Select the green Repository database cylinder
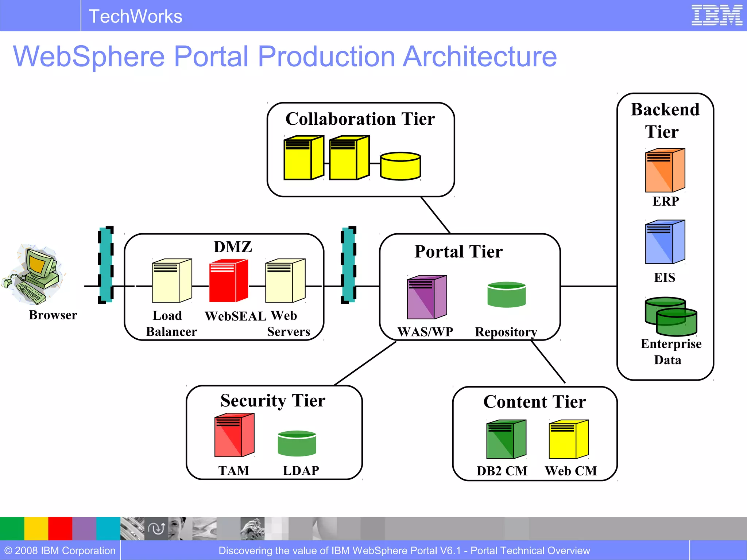747x560 pixels. click(x=506, y=294)
